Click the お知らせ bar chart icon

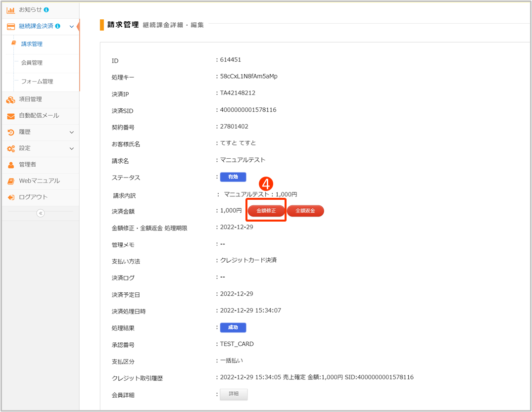(10, 10)
